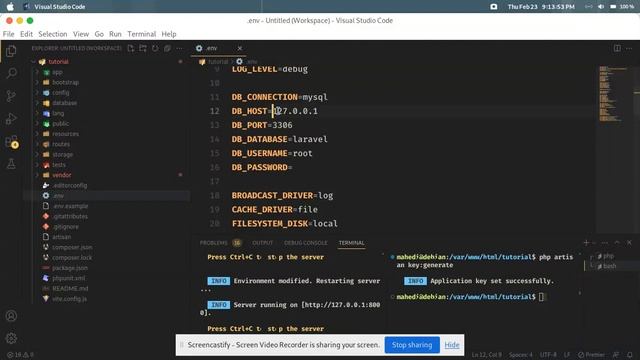
Task: Open the Selection menu
Action: [x=53, y=34]
